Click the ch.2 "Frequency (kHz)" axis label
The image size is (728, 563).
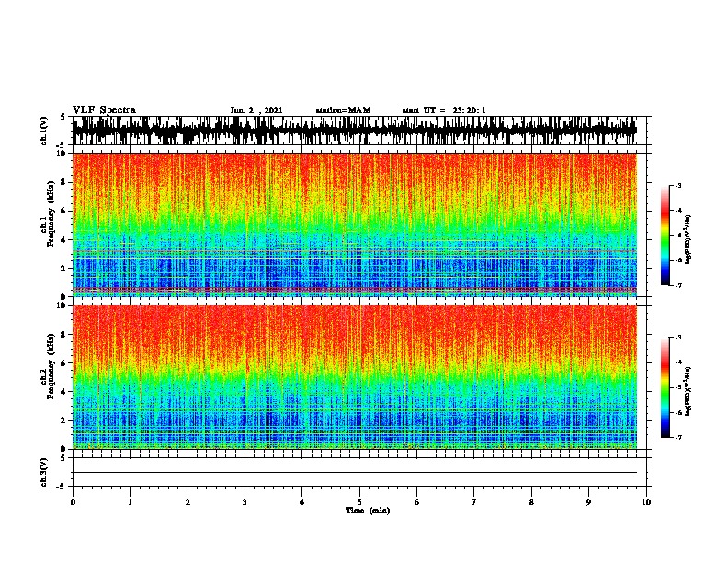51,366
